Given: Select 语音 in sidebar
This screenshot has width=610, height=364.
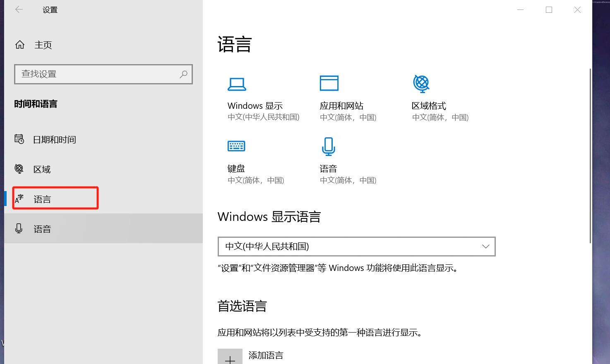Looking at the screenshot, I should point(103,229).
